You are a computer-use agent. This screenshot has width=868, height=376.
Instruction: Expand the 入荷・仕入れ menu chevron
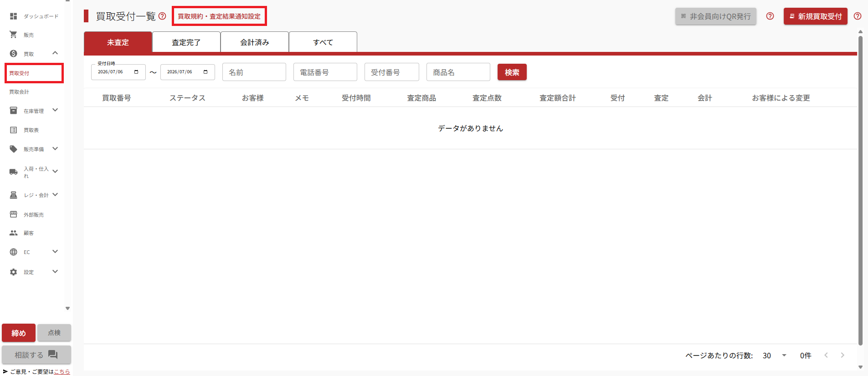[55, 172]
